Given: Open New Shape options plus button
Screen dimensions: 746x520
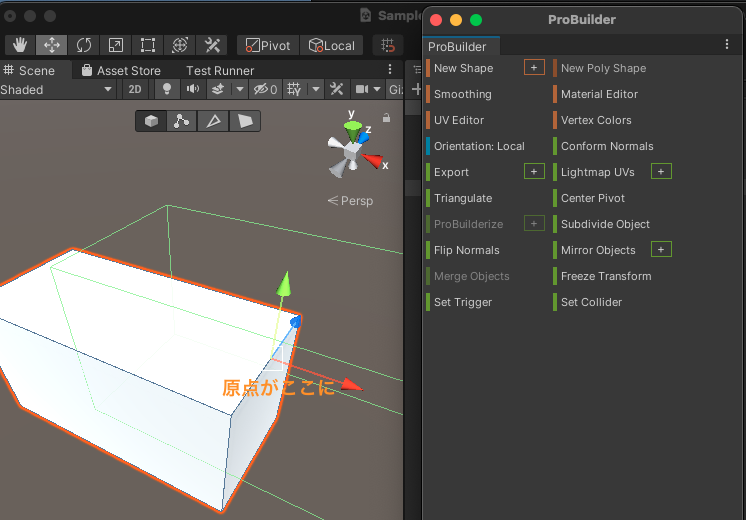Looking at the screenshot, I should click(534, 68).
